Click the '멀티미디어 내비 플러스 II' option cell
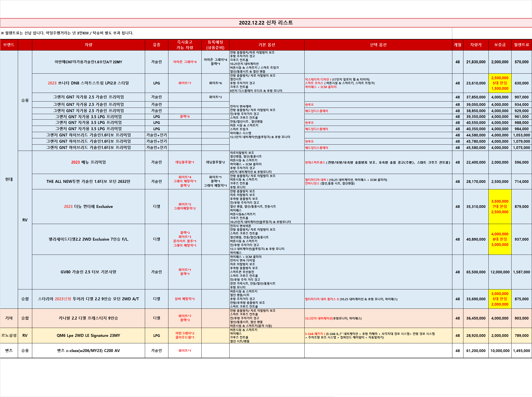 click(378, 299)
